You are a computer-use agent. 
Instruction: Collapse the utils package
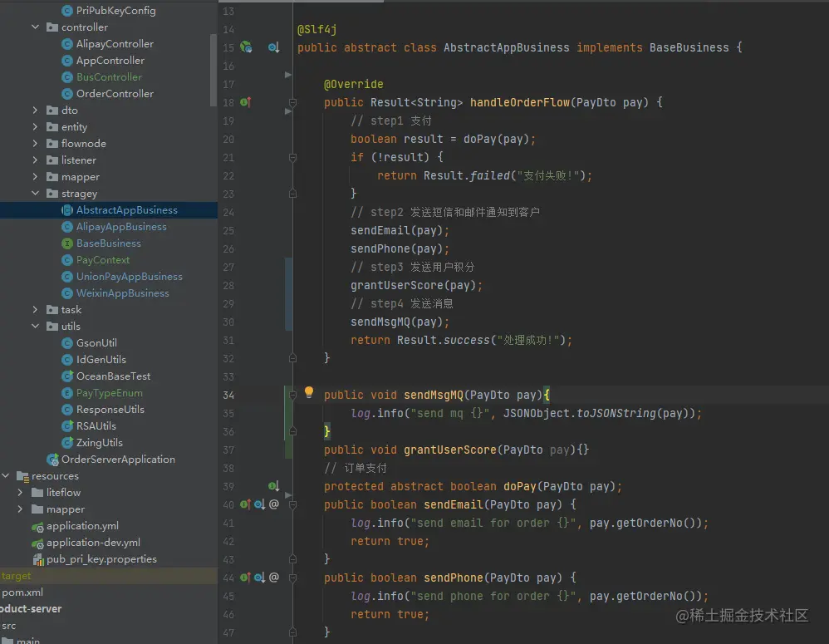35,327
